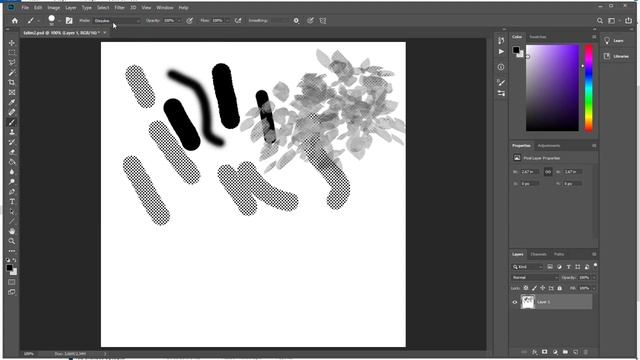
Task: Select the Eraser tool
Action: coord(12,152)
